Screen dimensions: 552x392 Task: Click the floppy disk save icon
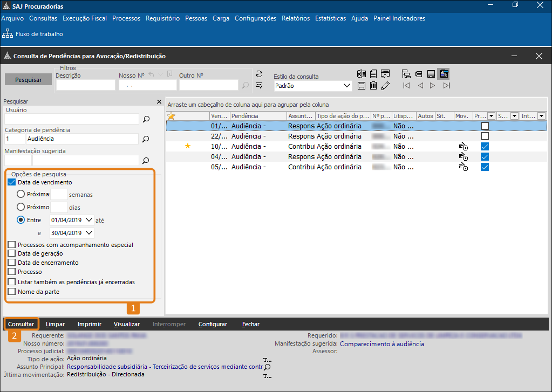[x=362, y=85]
